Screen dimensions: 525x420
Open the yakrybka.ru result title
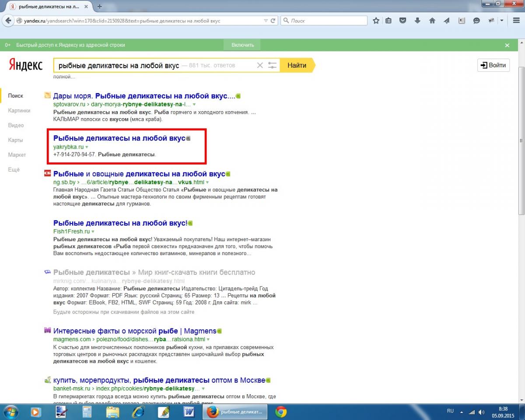(x=119, y=138)
